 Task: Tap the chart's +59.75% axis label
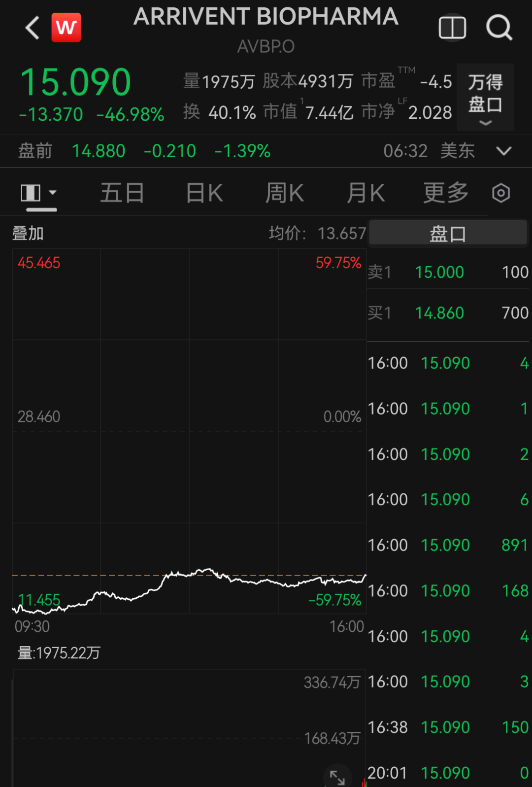click(x=338, y=263)
